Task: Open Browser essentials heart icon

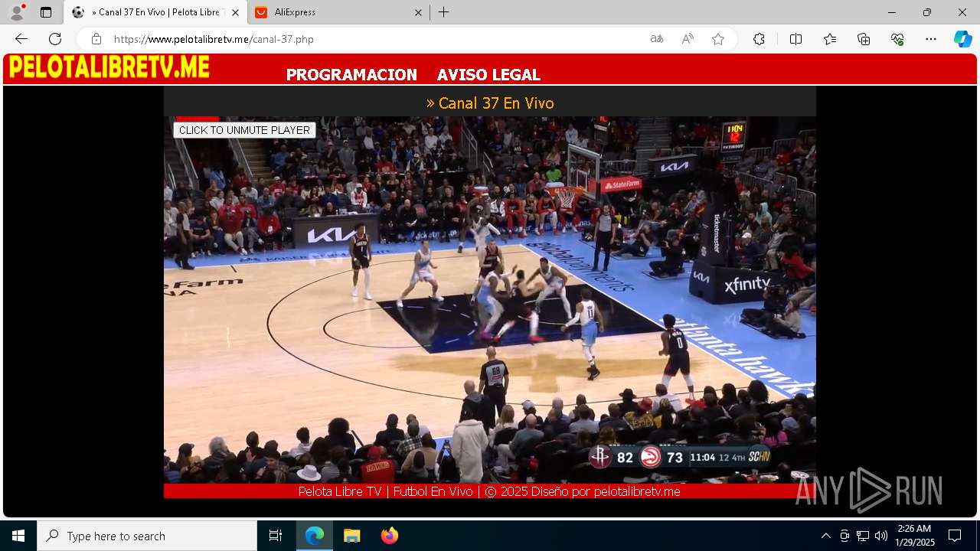Action: point(897,39)
